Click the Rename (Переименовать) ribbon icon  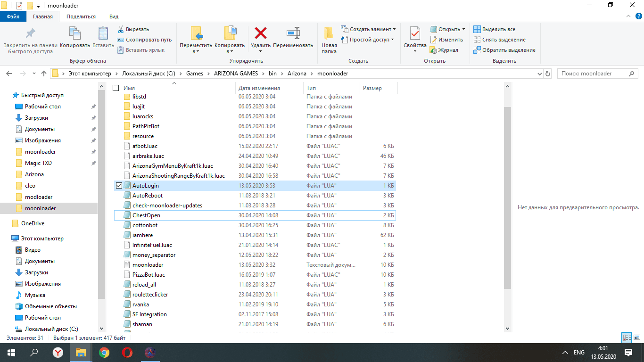click(293, 33)
